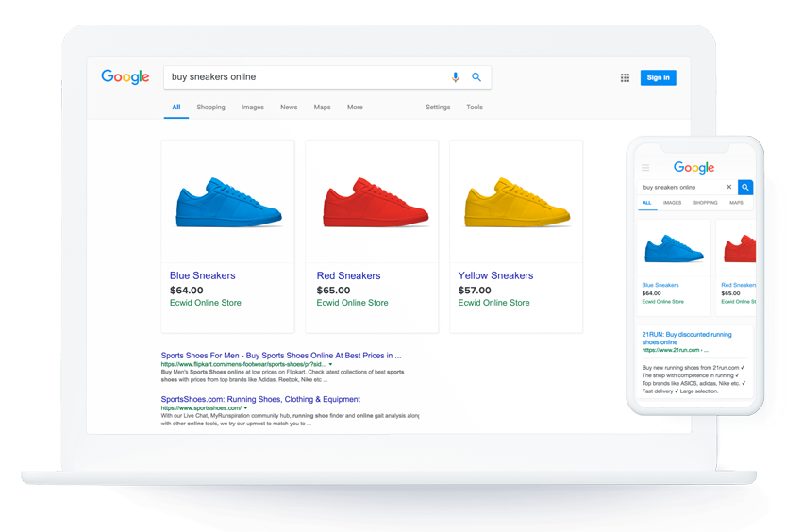Open the Maps tab on laptop

pos(323,108)
